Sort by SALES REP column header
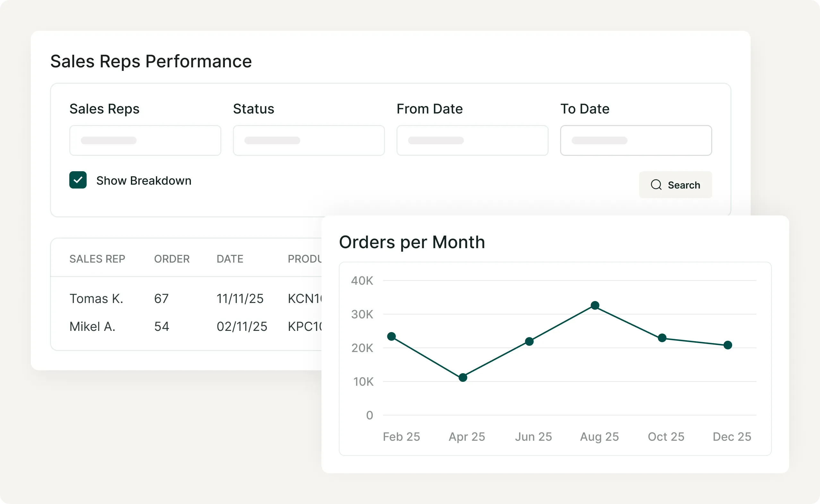 tap(97, 259)
